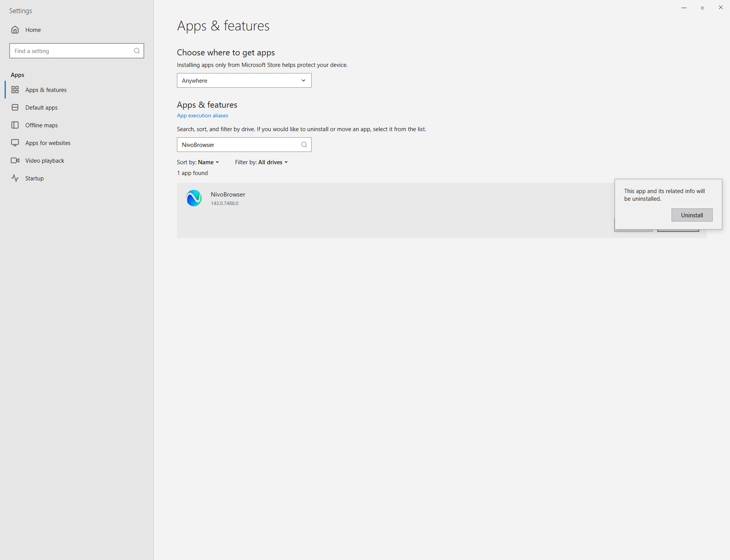Open the Filter by All drives dropdown
Viewport: 730px width, 560px height.
262,162
